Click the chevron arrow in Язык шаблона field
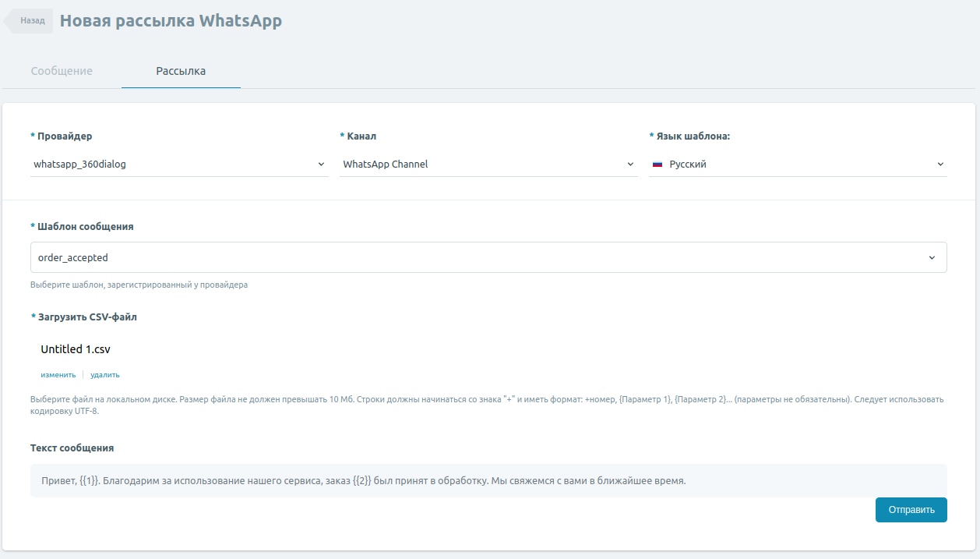 (939, 165)
